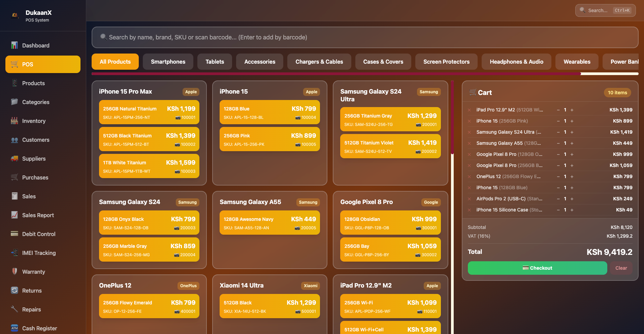Click the product search barcode field
This screenshot has height=334, width=644.
[365, 37]
